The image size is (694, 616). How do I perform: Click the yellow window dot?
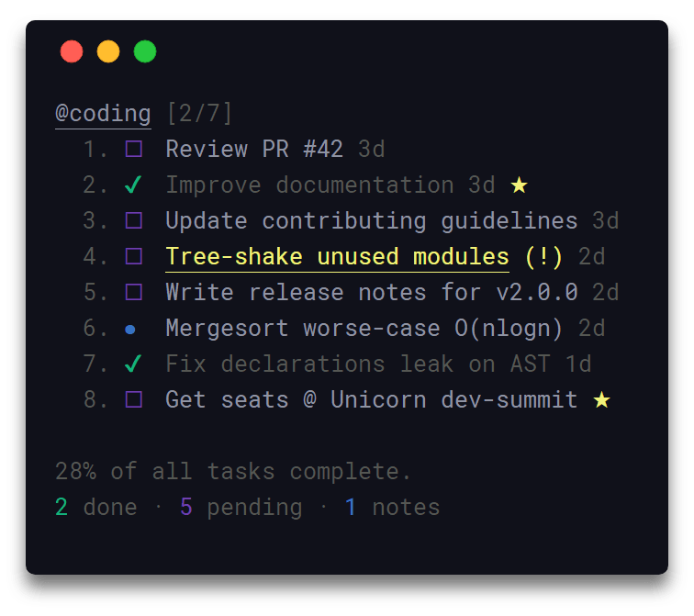108,51
